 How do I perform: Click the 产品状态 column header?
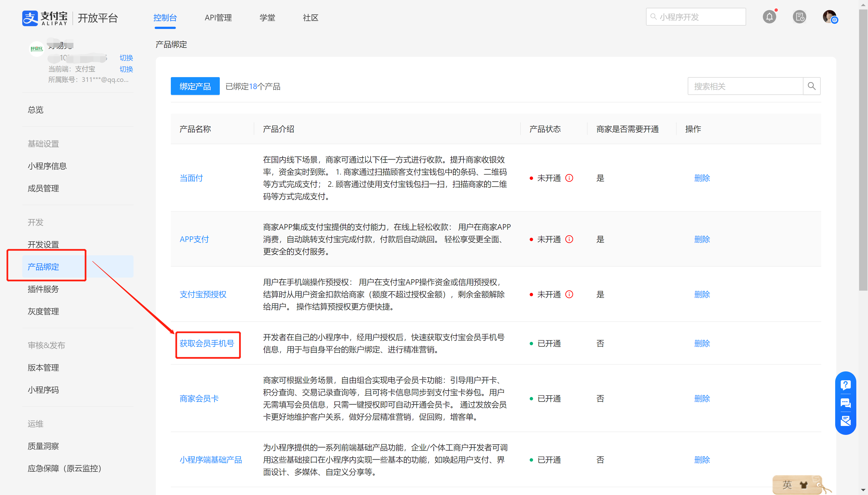click(x=545, y=129)
